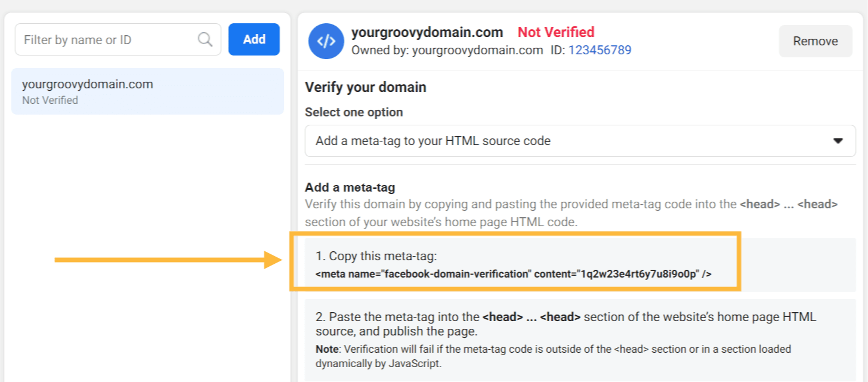Select 'Add a meta-tag to your HTML source code' combo box
Screen dimensions: 868x382
pos(580,141)
